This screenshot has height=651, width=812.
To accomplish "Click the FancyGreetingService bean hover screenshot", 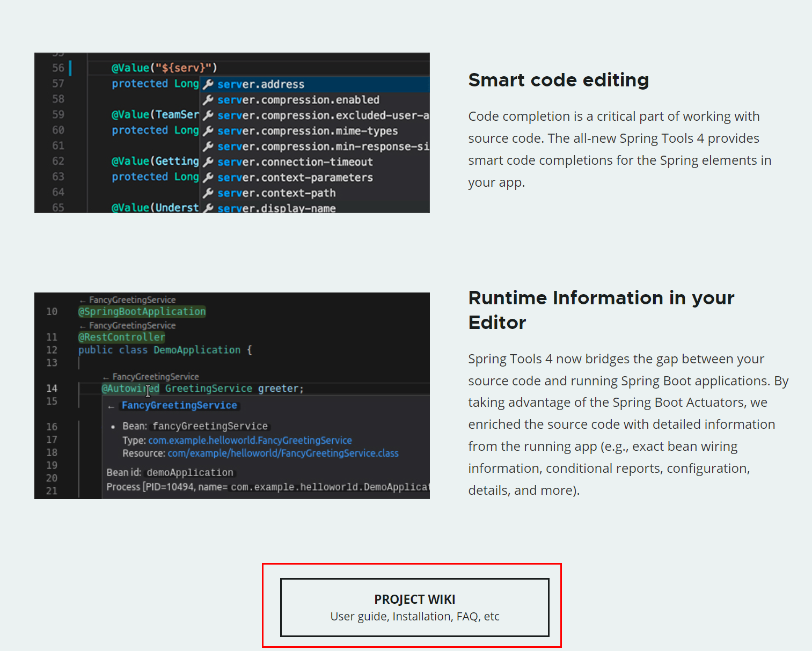I will [232, 396].
